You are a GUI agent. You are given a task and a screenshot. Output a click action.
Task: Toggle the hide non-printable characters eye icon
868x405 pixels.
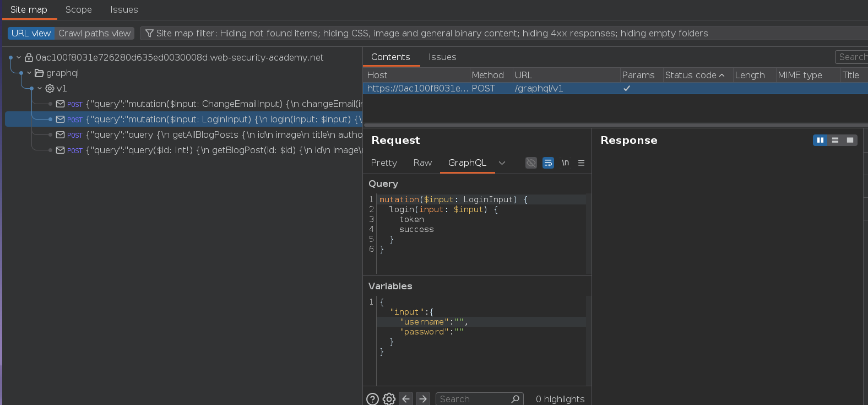click(531, 163)
